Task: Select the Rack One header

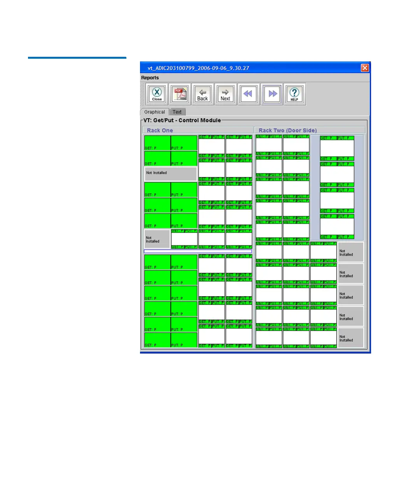Action: coord(198,130)
